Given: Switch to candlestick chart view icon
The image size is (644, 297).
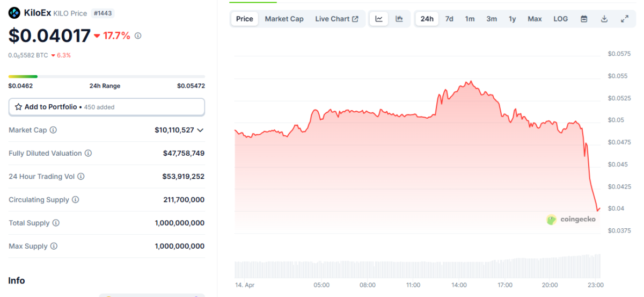Looking at the screenshot, I should 399,19.
